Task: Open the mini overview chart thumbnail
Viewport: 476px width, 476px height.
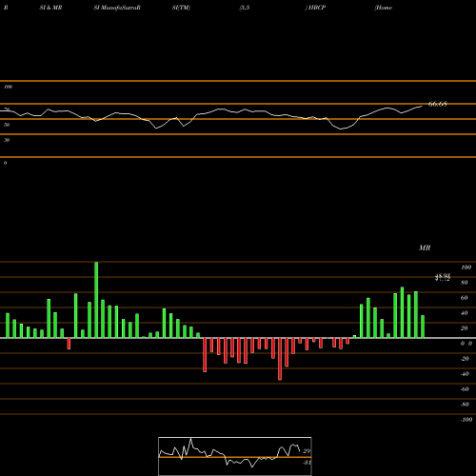Action: pos(235,456)
